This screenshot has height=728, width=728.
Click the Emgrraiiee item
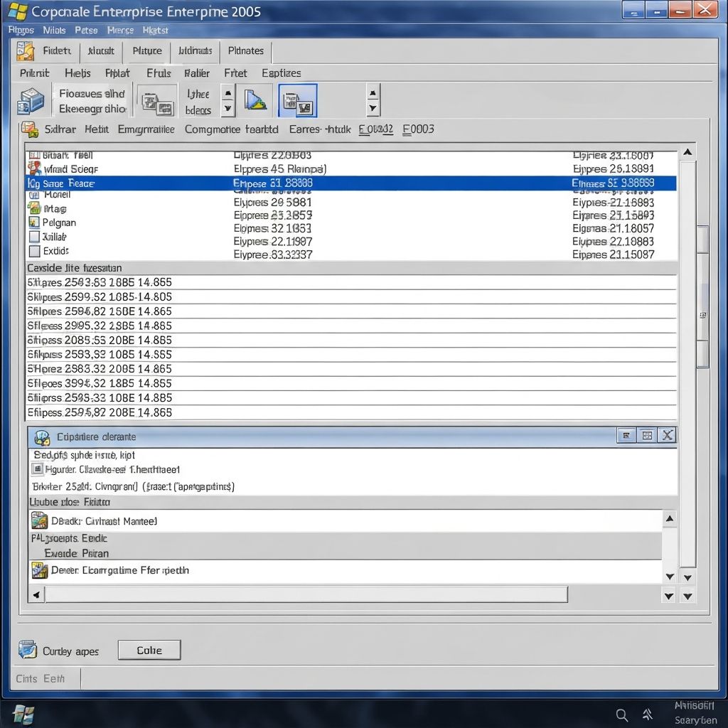146,129
